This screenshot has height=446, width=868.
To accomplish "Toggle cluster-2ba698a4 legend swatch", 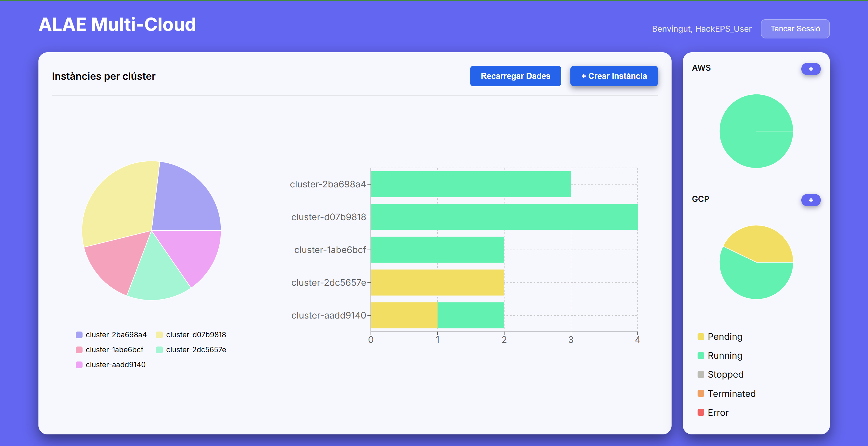I will click(x=79, y=335).
